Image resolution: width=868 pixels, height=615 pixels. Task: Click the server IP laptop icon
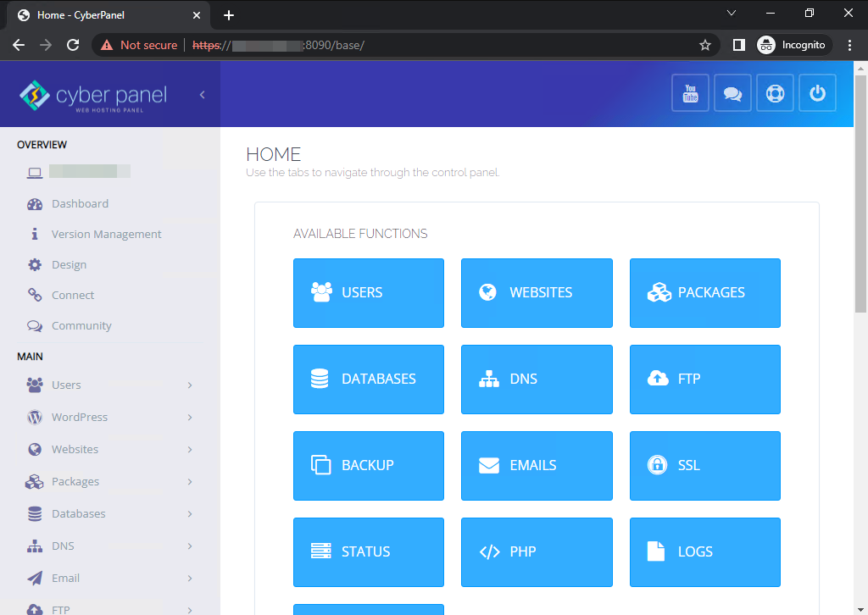point(34,173)
